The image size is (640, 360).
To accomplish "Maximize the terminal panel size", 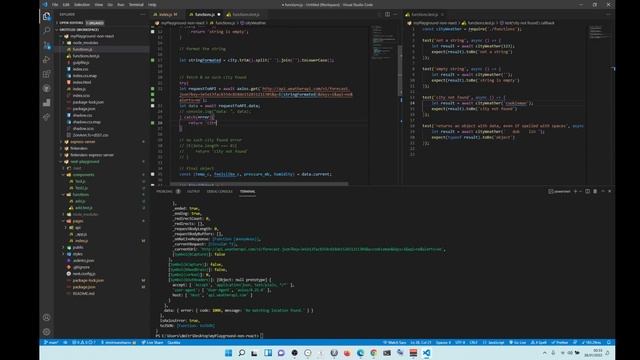I will 603,191.
